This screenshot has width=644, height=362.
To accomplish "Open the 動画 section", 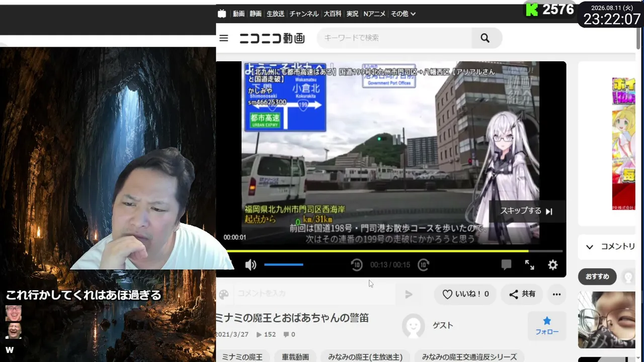I will click(238, 14).
